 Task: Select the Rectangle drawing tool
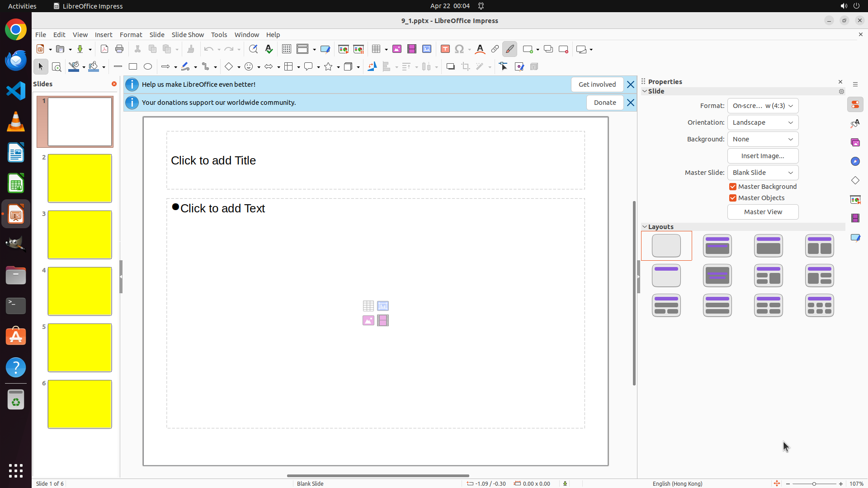coord(133,67)
